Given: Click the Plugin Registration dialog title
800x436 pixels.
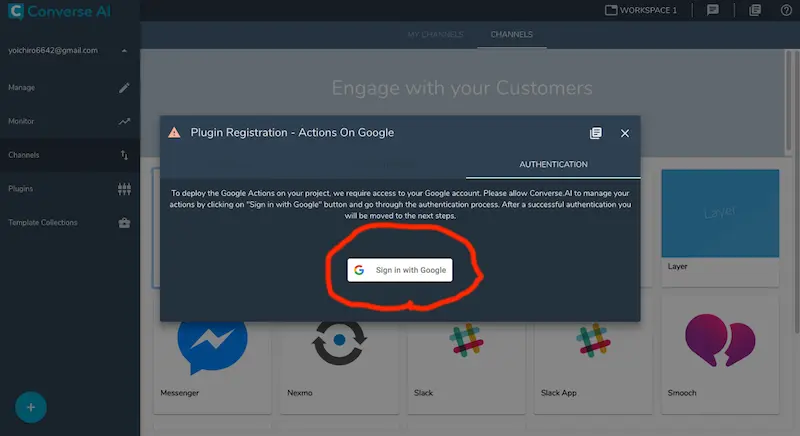Looking at the screenshot, I should 292,133.
